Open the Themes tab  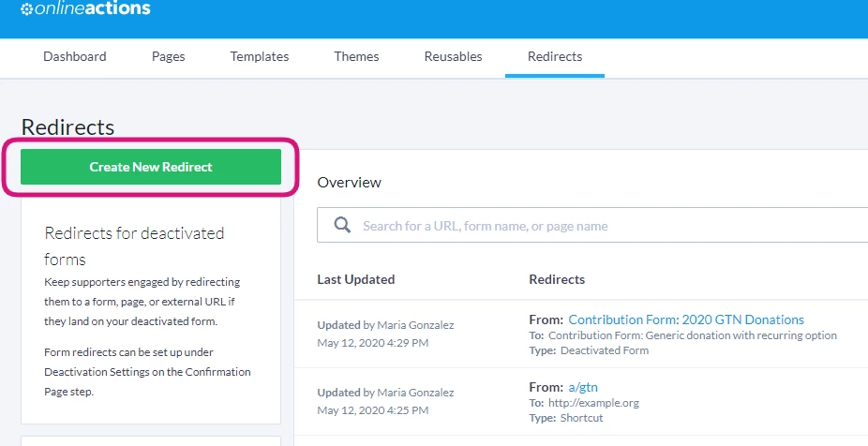[356, 56]
